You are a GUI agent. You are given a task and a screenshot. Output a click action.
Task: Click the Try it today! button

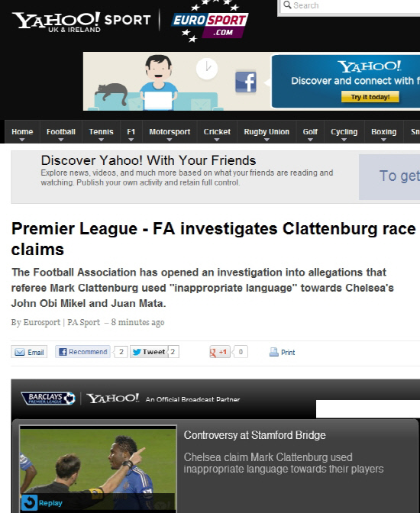370,97
